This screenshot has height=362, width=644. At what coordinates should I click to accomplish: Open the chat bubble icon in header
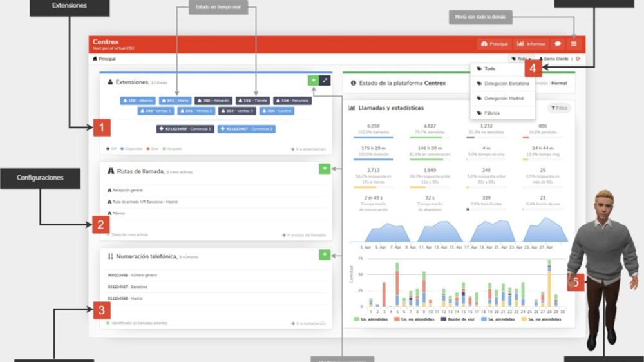[x=558, y=44]
